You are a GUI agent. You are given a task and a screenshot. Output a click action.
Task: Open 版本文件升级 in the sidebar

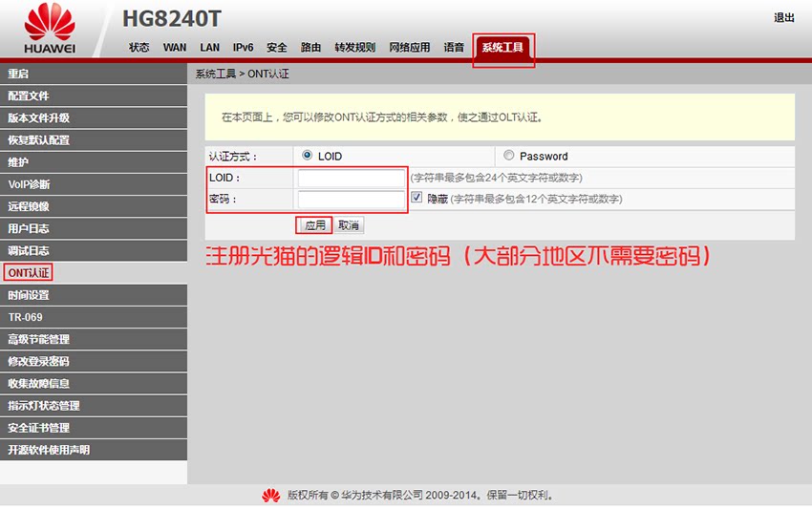(94, 118)
